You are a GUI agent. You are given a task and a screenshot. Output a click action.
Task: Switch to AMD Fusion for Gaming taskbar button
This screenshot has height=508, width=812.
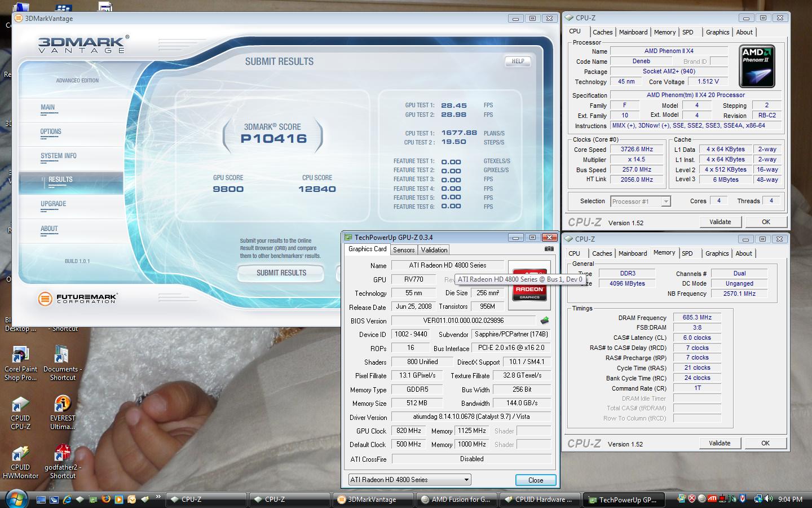pyautogui.click(x=457, y=499)
